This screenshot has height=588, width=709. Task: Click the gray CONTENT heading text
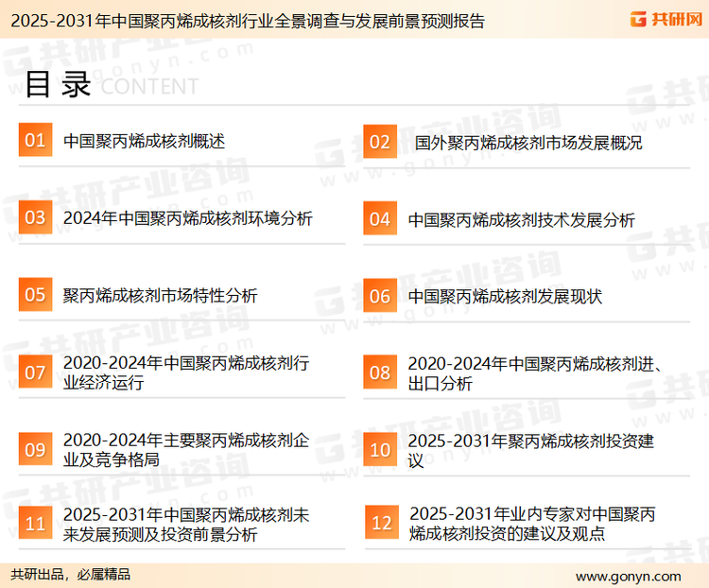click(x=149, y=86)
